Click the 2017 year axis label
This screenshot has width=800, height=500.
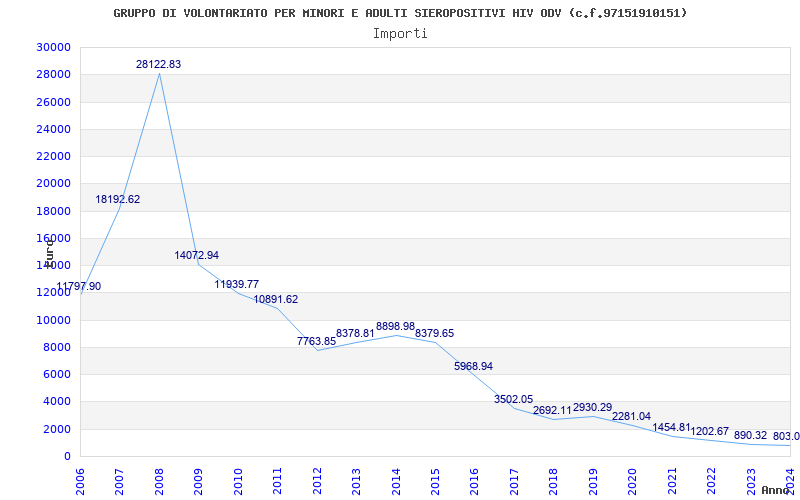(514, 481)
